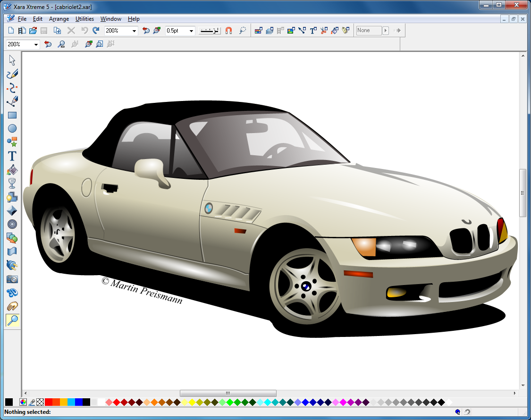Screen dimensions: 531x420
Task: Undo the last action
Action: pyautogui.click(x=84, y=30)
